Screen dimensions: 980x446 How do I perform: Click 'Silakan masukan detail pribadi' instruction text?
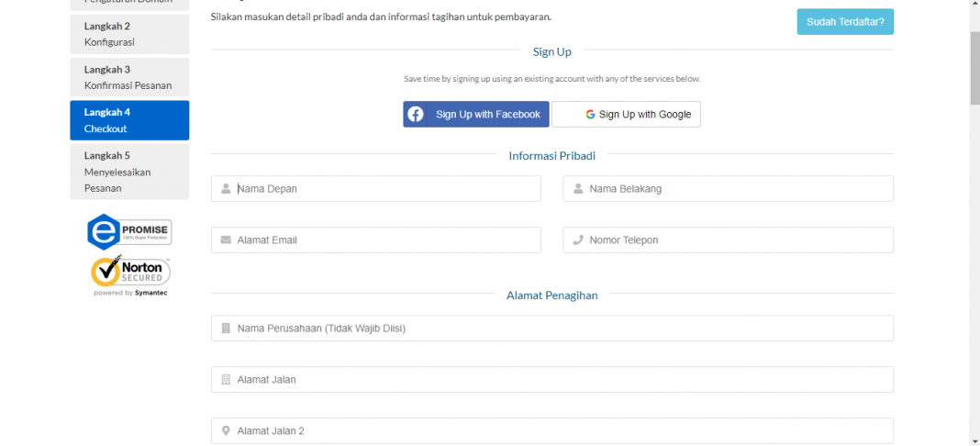point(381,17)
